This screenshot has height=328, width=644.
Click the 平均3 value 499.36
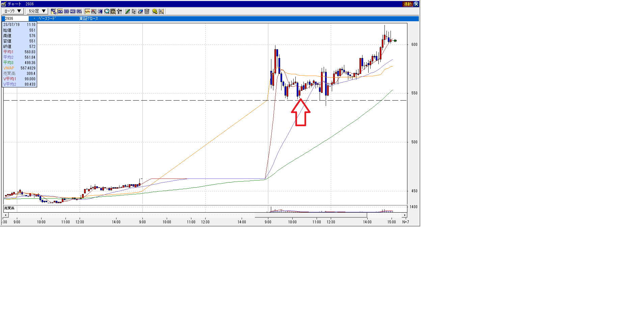coord(30,63)
